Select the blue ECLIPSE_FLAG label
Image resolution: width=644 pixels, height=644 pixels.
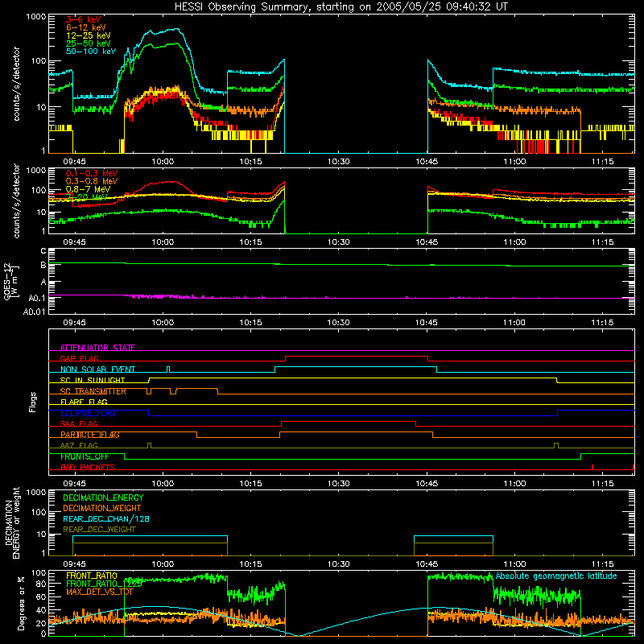coord(88,413)
